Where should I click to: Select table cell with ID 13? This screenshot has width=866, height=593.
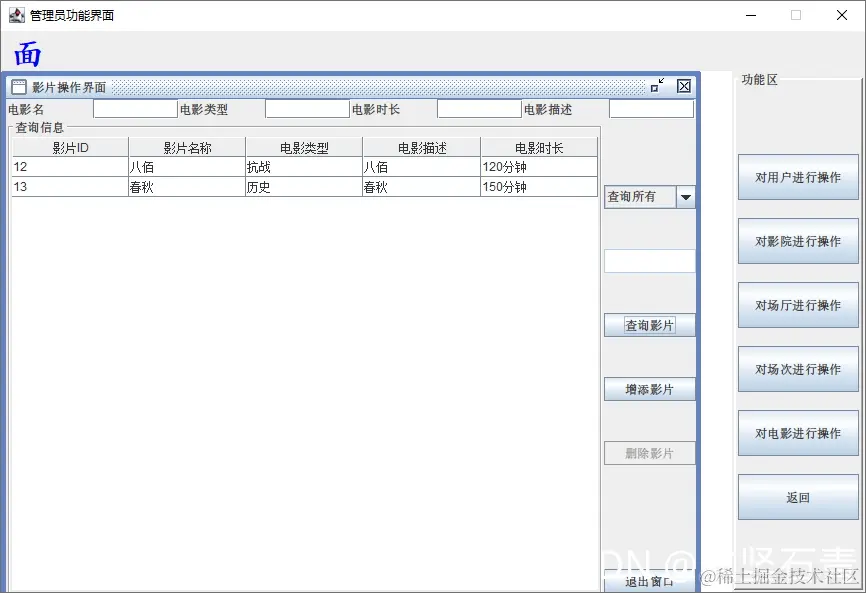coord(70,187)
